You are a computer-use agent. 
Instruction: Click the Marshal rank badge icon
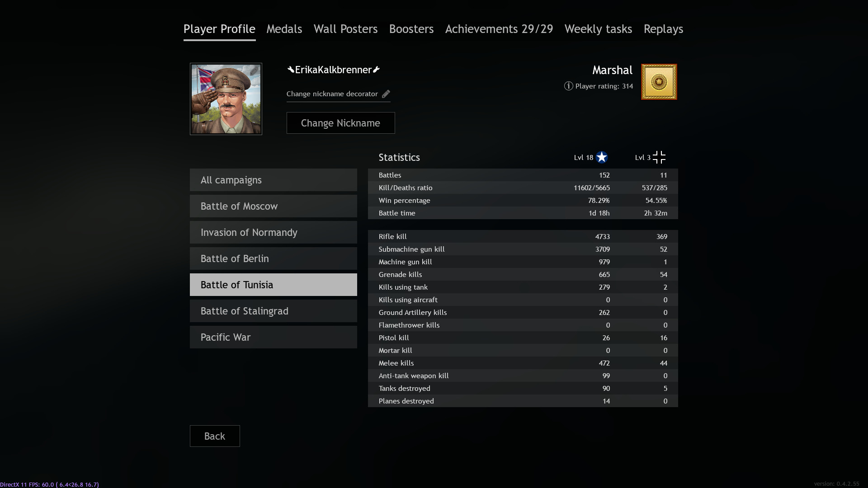click(659, 82)
